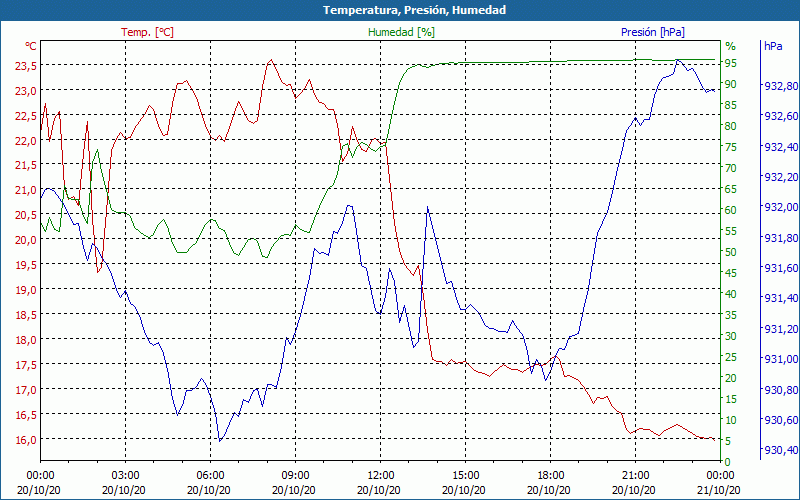800x500 pixels.
Task: Click the 931,80 pressure axis value
Action: click(781, 238)
